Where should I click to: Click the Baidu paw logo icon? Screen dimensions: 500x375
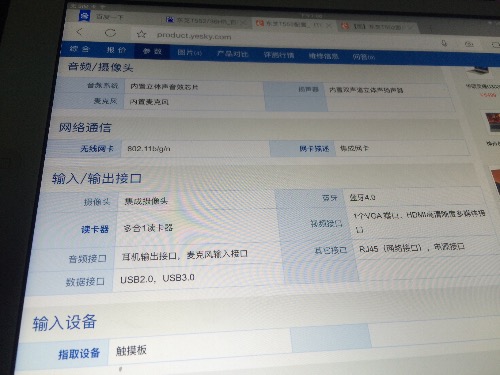[84, 15]
